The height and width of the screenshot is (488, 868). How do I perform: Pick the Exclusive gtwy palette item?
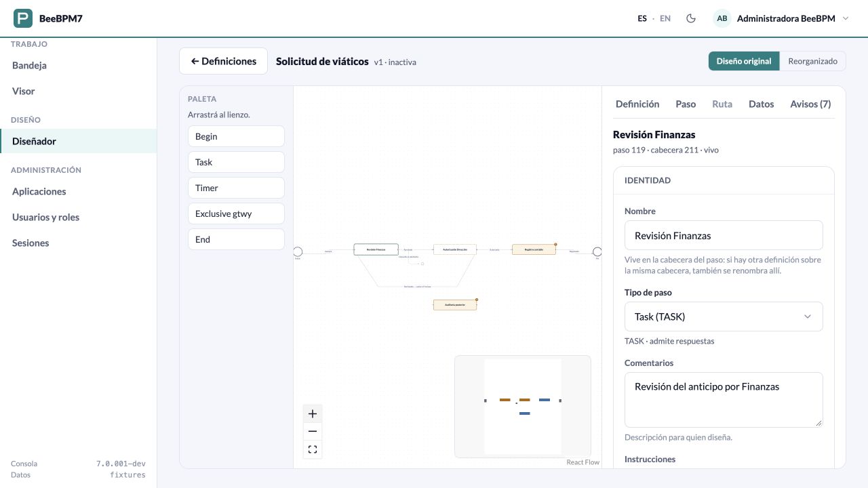coord(236,213)
